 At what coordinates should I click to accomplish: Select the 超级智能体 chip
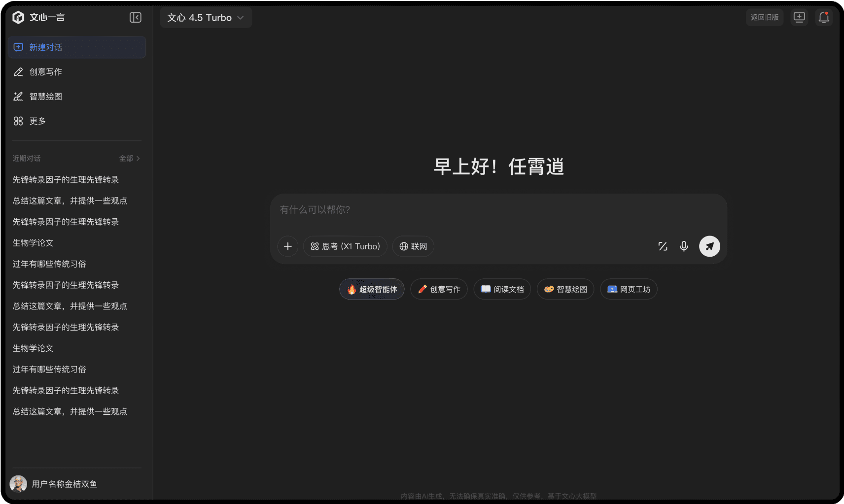372,289
